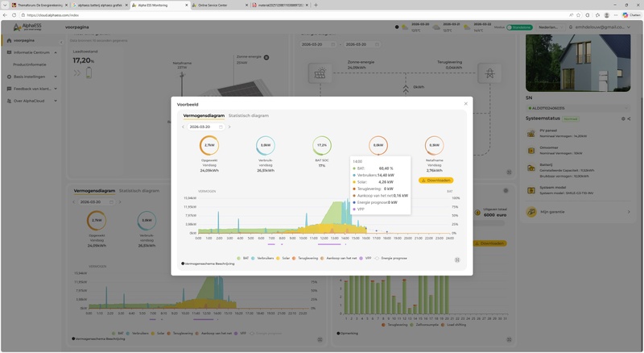
Task: Toggle Aankoop van het net in dialog legend
Action: [339, 258]
